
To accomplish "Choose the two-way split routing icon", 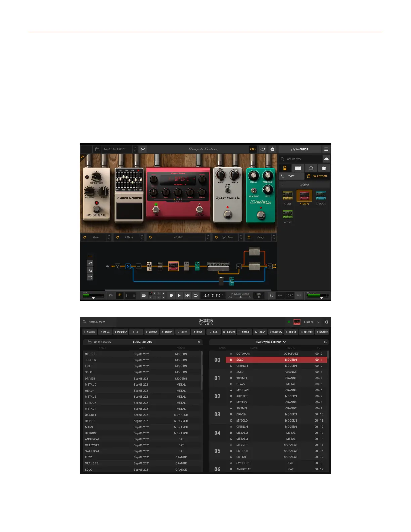I will coord(90,263).
